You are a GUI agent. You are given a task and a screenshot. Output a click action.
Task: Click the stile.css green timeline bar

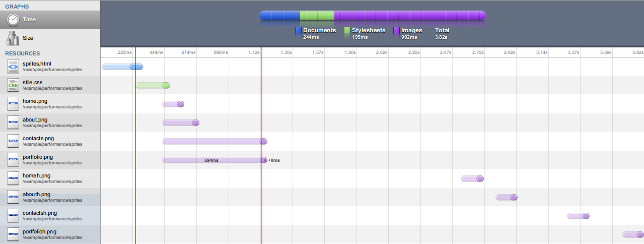click(x=153, y=85)
